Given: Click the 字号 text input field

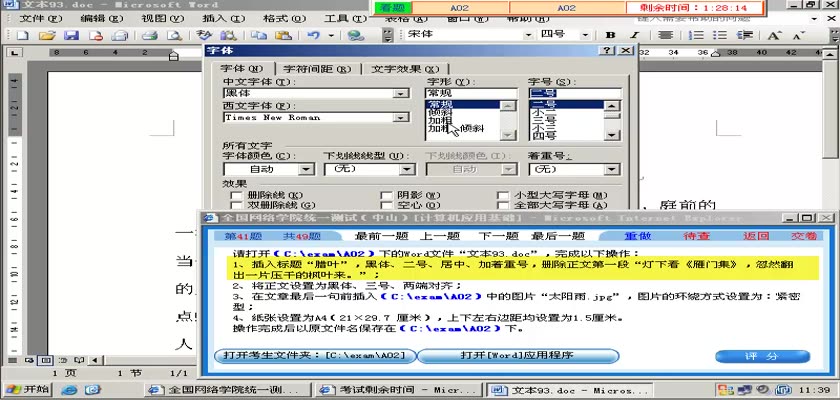Looking at the screenshot, I should point(575,93).
